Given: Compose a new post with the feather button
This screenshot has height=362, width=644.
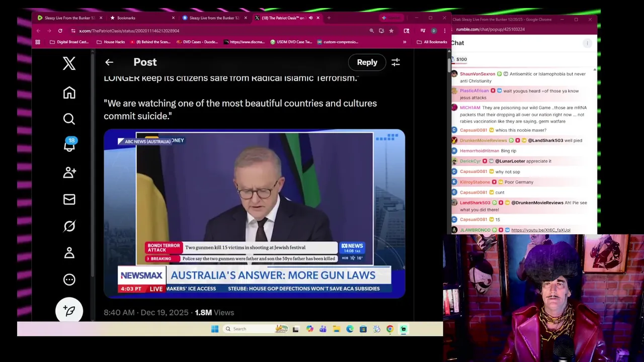Looking at the screenshot, I should (69, 311).
